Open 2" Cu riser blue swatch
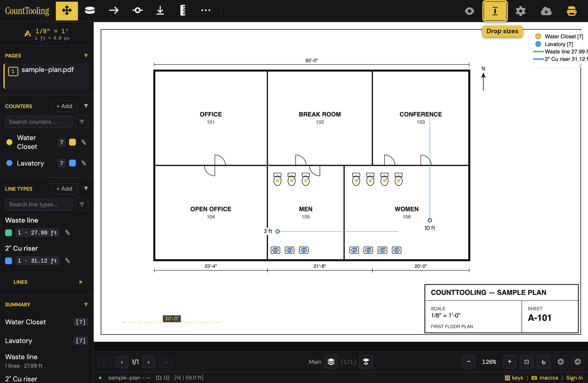The height and width of the screenshot is (383, 588). pyautogui.click(x=9, y=261)
